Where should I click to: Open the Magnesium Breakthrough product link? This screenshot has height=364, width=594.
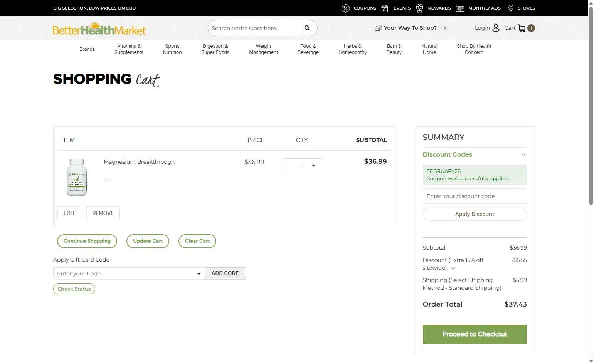(x=139, y=162)
